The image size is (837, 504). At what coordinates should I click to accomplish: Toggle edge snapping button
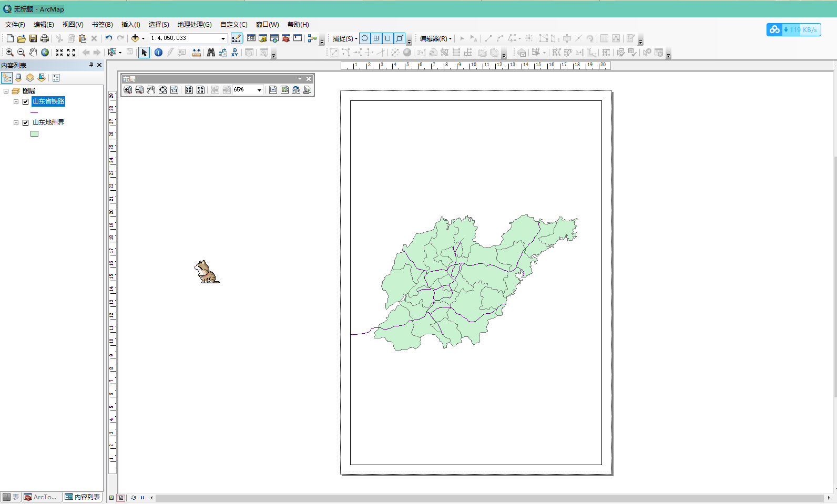point(400,38)
